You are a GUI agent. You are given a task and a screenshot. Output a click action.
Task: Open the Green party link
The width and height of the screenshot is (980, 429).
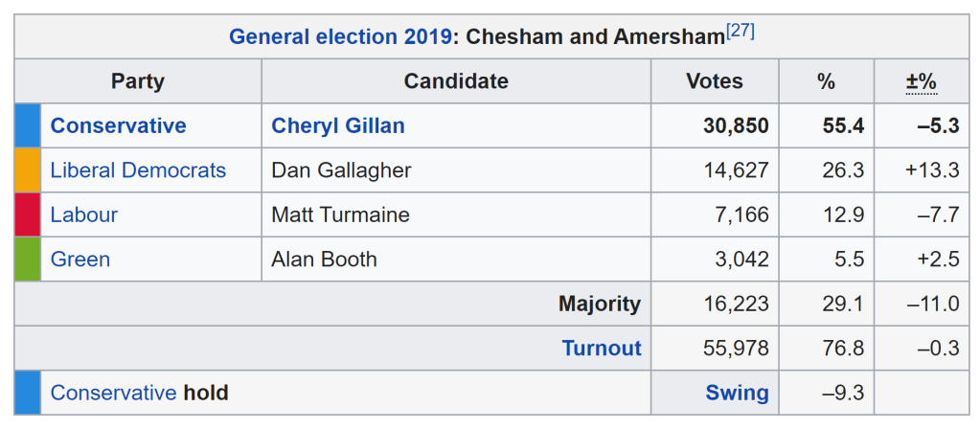[x=80, y=260]
